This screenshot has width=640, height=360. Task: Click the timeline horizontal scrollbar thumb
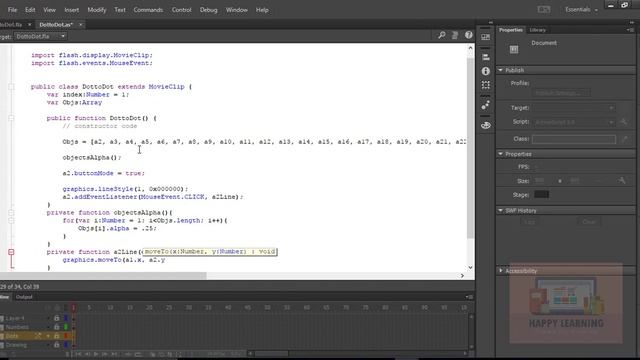(271, 353)
